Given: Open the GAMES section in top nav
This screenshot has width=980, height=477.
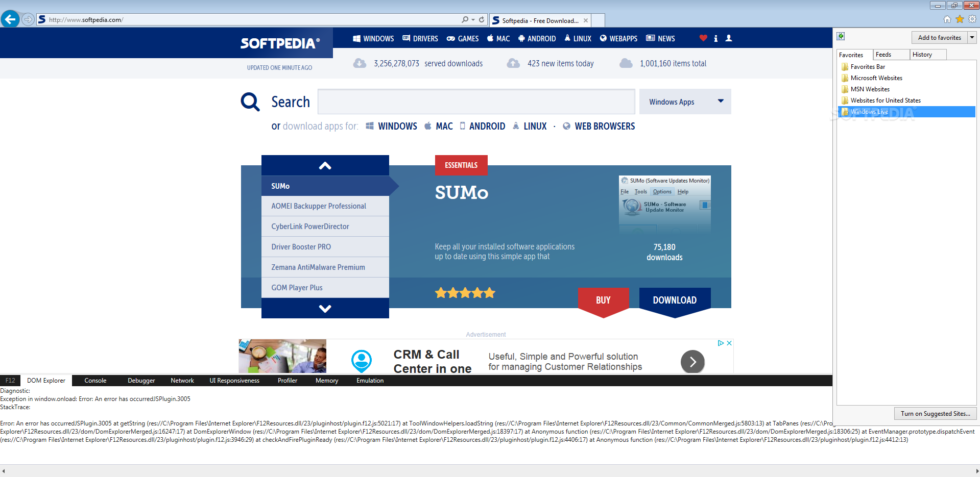Looking at the screenshot, I should (463, 38).
